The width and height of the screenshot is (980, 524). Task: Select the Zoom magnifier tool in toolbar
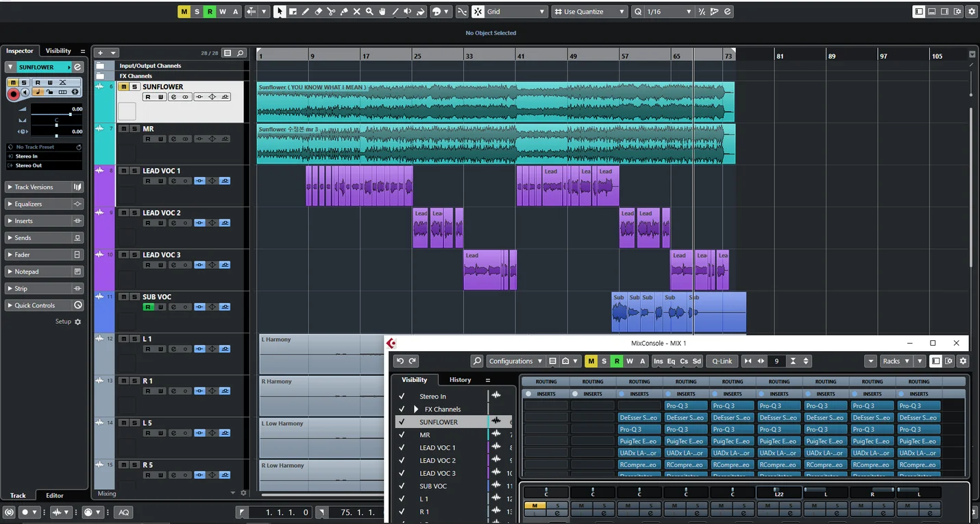coord(369,12)
